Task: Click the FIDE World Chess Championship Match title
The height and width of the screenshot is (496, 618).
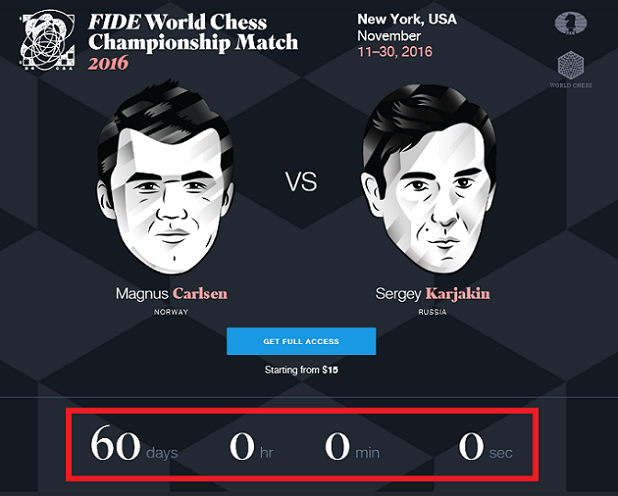Action: tap(193, 32)
